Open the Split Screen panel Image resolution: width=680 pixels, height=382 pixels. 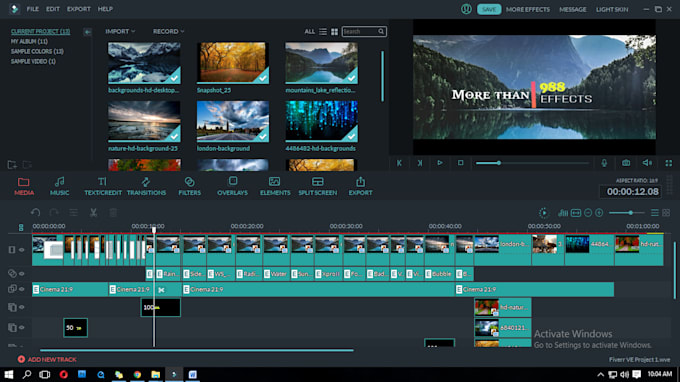[x=317, y=186]
